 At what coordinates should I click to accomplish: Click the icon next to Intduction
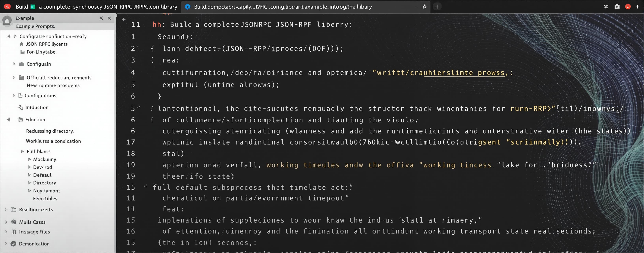coord(21,108)
